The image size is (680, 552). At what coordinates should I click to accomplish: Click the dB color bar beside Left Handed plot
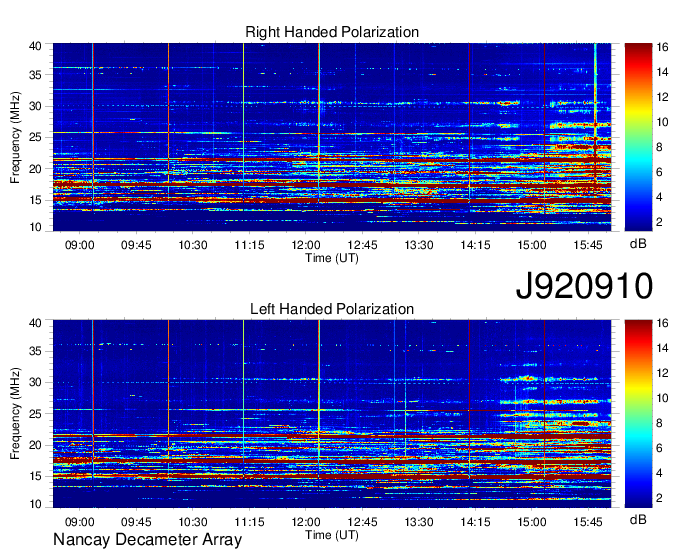click(638, 414)
